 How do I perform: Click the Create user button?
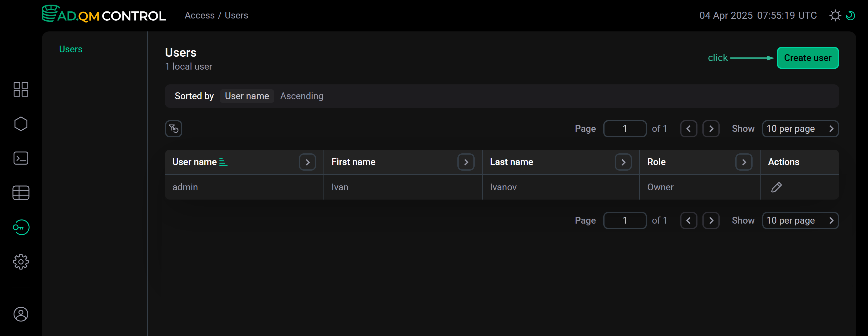click(x=808, y=58)
